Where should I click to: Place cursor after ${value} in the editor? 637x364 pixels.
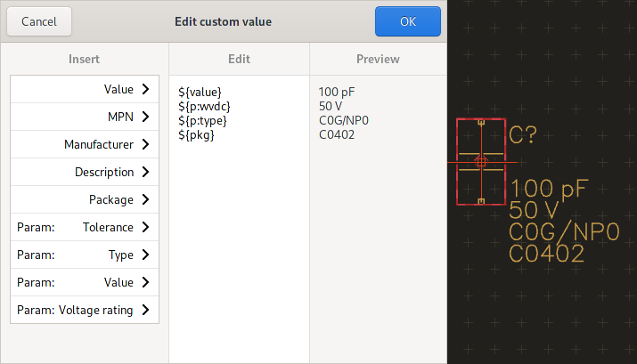point(222,93)
